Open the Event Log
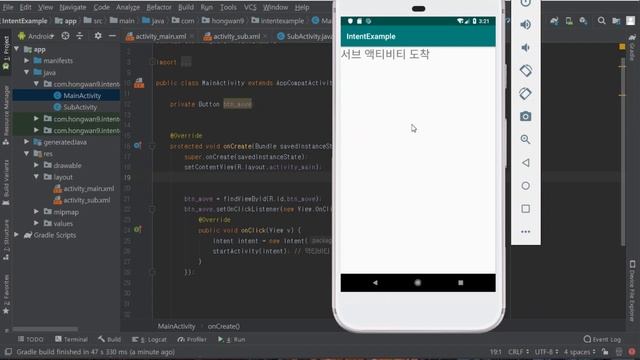640x360 pixels. [x=602, y=339]
